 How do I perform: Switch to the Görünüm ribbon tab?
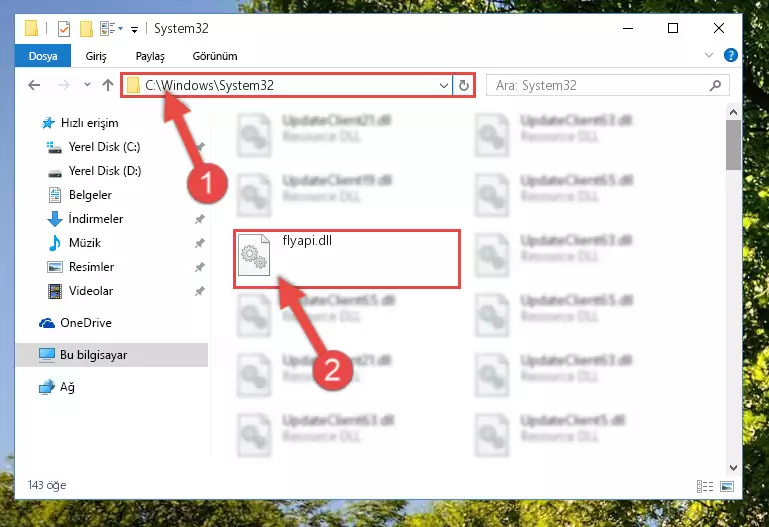click(x=215, y=56)
